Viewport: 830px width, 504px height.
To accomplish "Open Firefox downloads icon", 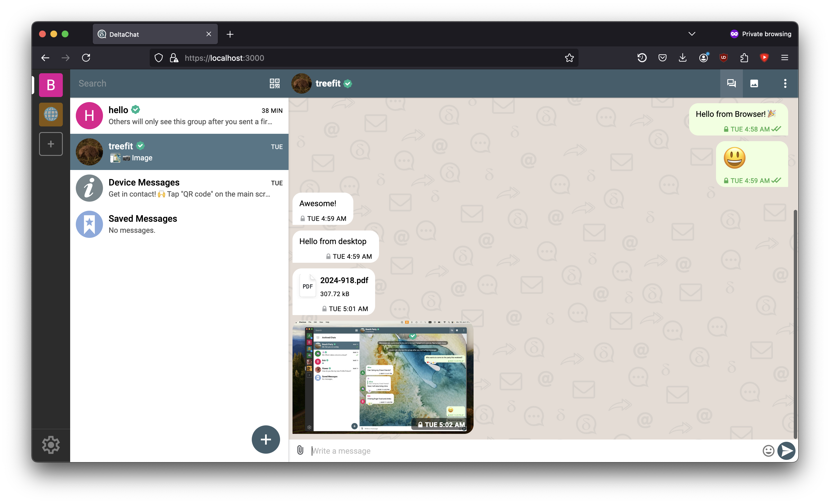I will click(x=682, y=58).
